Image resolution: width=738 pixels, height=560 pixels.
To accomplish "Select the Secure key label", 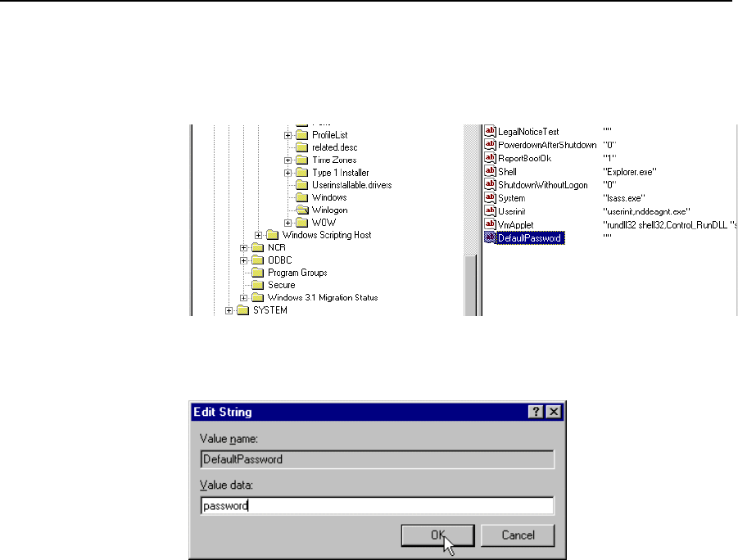I will (x=282, y=285).
